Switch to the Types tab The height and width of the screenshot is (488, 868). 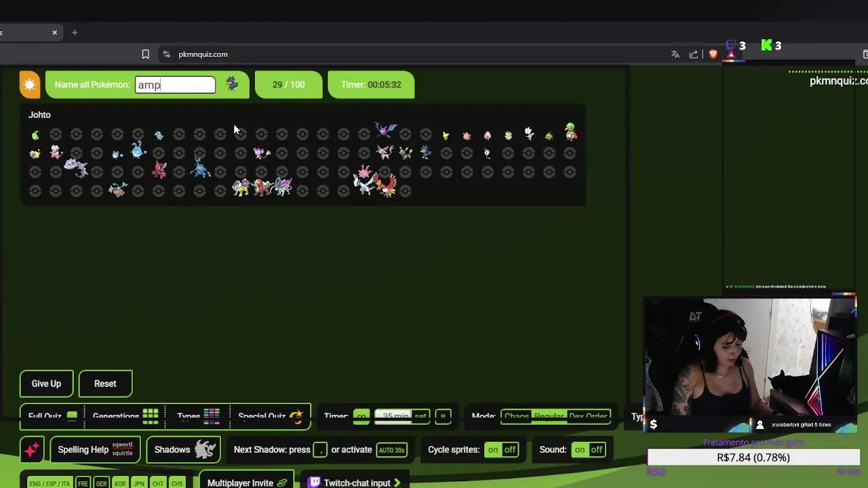click(198, 416)
